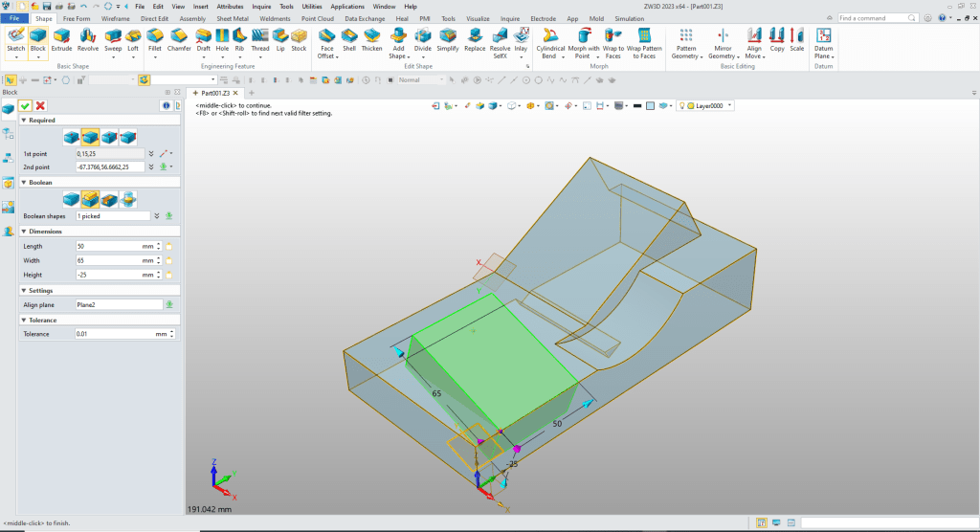Collapse the Tolerance section

click(23, 320)
